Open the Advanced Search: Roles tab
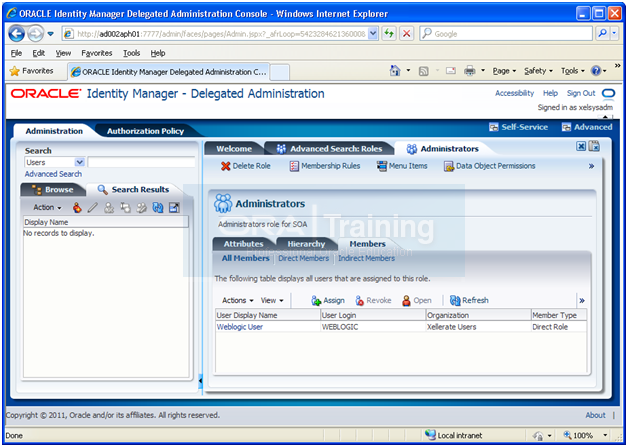 (x=329, y=149)
